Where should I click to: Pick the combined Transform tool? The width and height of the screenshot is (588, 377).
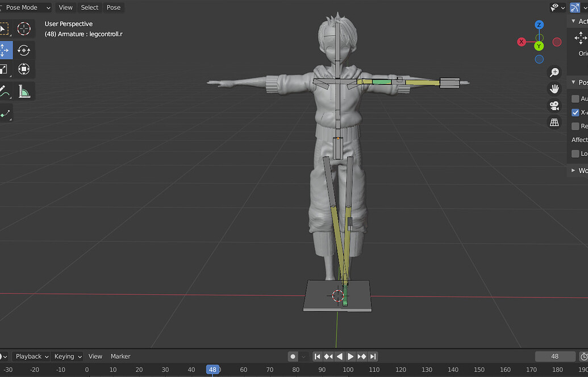click(x=24, y=69)
